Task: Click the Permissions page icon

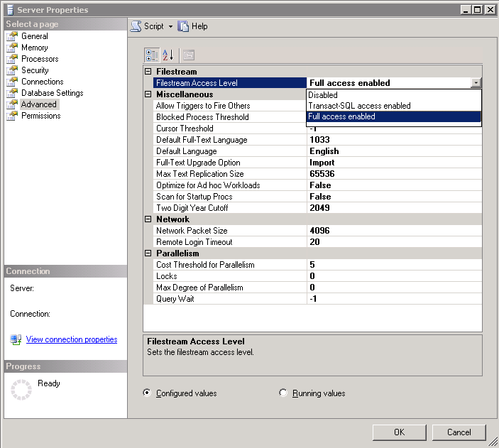Action: point(12,116)
